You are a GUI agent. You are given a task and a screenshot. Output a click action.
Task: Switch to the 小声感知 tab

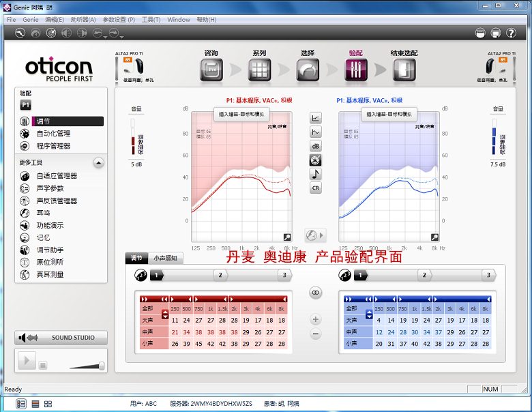pos(165,258)
